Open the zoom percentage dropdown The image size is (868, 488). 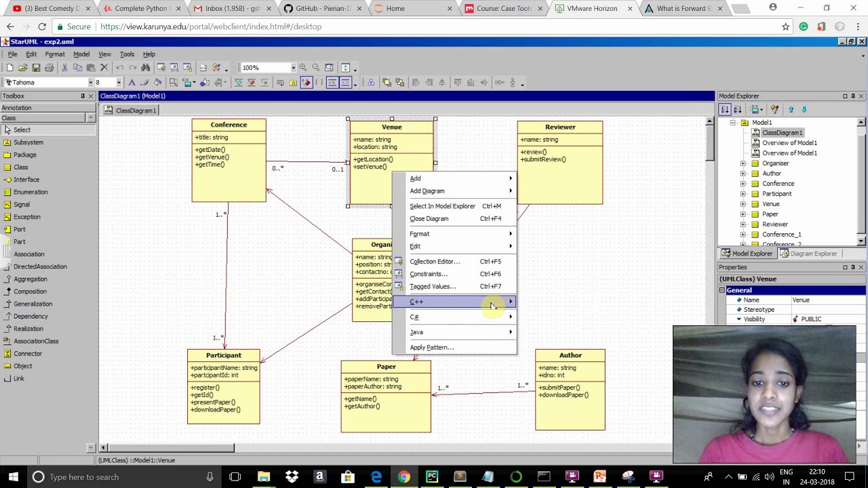click(293, 68)
